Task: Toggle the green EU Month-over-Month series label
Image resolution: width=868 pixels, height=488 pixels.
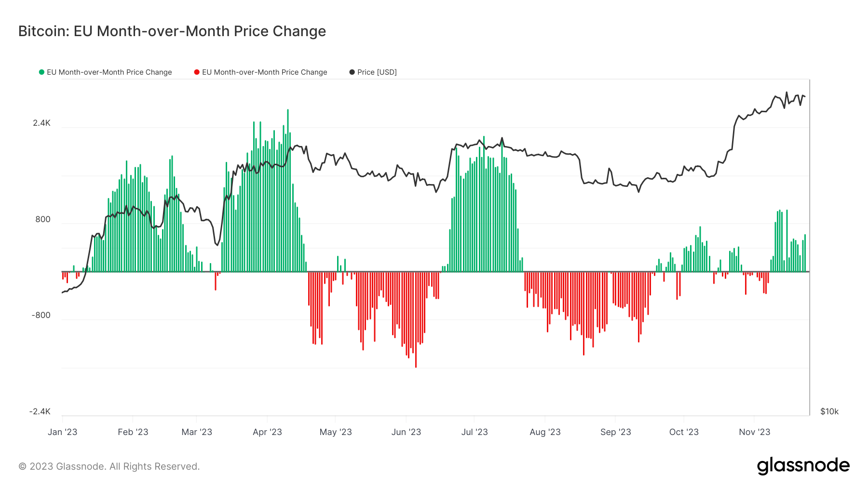Action: (x=109, y=72)
